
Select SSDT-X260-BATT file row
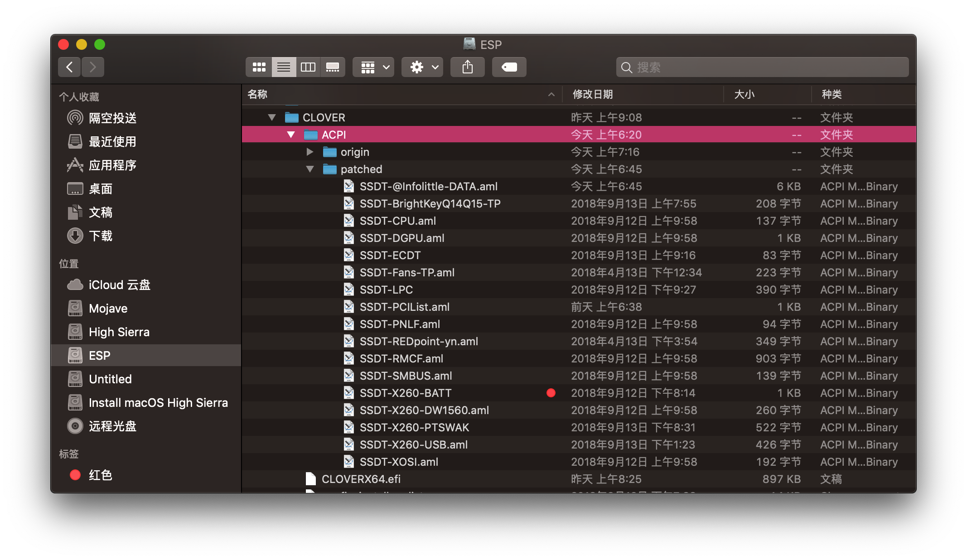tap(405, 393)
